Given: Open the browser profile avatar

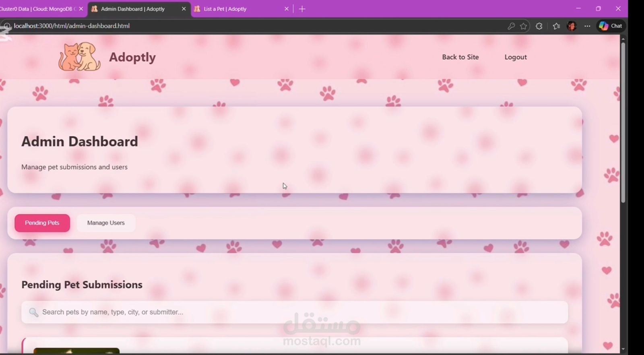Looking at the screenshot, I should 572,26.
